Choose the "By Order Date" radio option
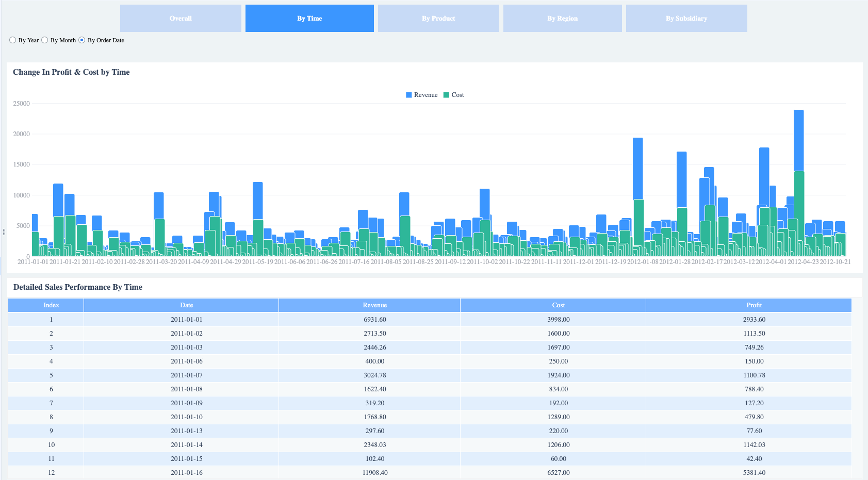The height and width of the screenshot is (480, 868). tap(81, 40)
